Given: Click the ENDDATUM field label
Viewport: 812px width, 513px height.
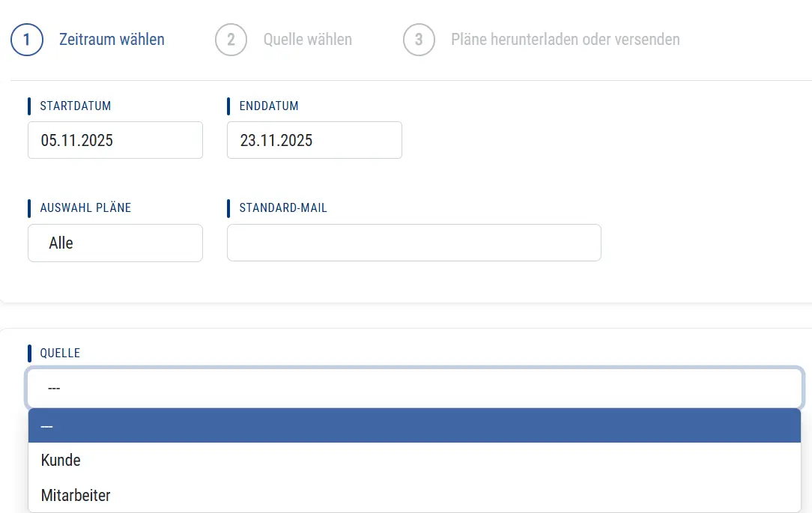Looking at the screenshot, I should coord(269,106).
